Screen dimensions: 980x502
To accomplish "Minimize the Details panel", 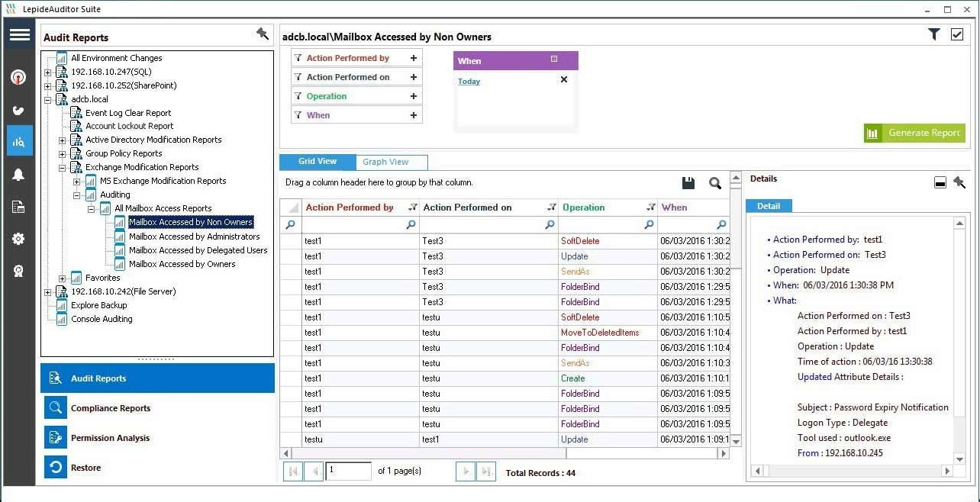I will (940, 182).
